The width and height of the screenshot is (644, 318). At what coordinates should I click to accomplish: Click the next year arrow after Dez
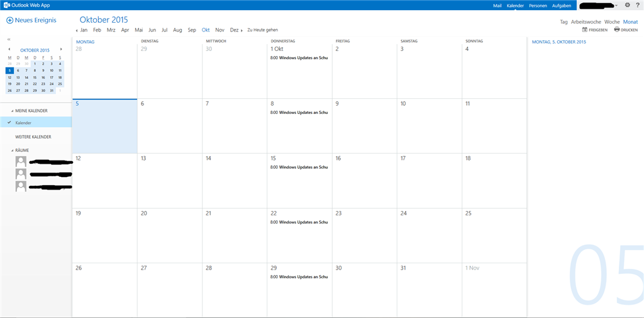(241, 30)
